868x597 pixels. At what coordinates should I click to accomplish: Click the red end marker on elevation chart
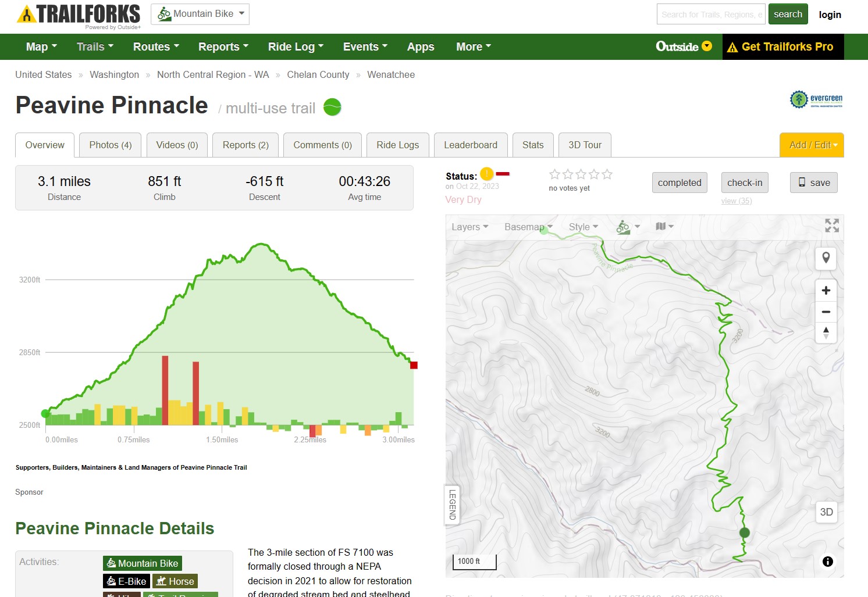coord(414,365)
